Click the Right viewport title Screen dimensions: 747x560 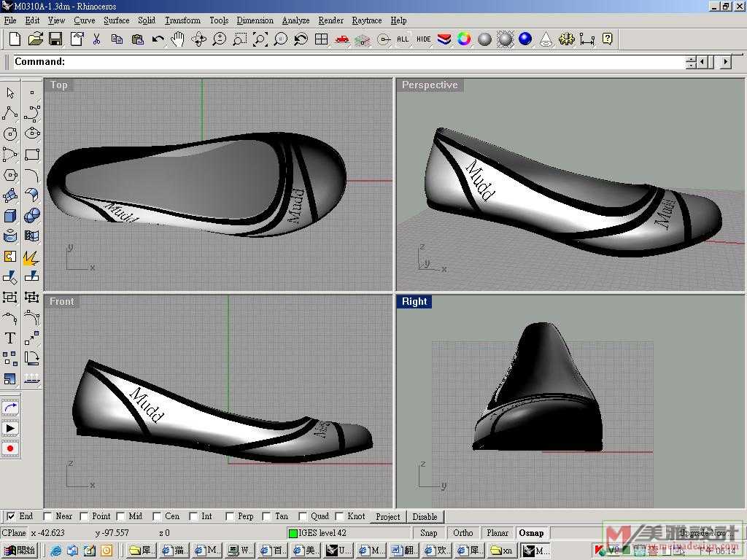414,301
